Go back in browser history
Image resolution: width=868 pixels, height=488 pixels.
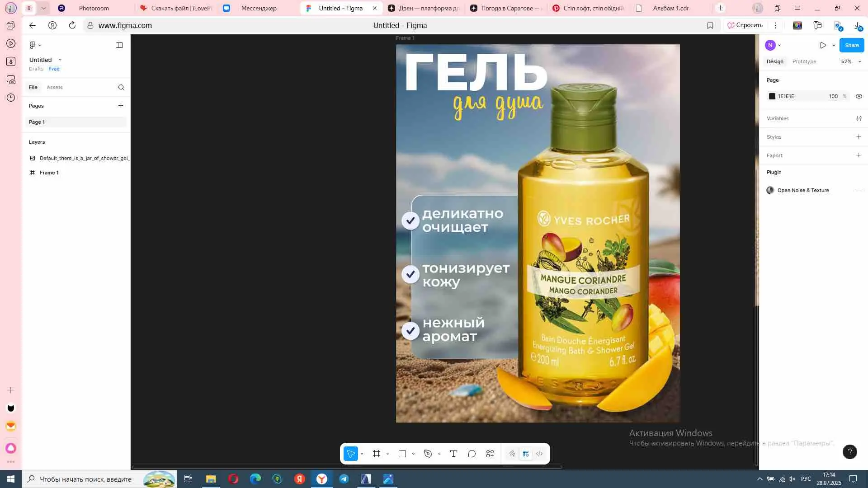[33, 25]
